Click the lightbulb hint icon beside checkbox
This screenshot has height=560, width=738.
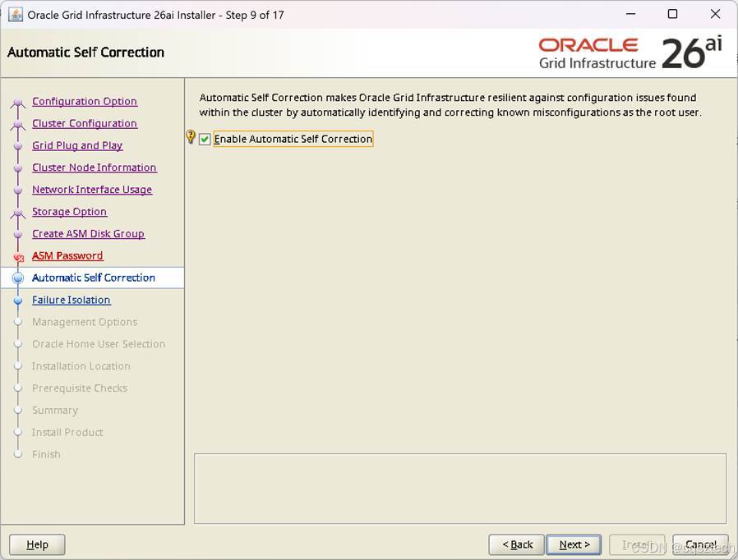191,136
